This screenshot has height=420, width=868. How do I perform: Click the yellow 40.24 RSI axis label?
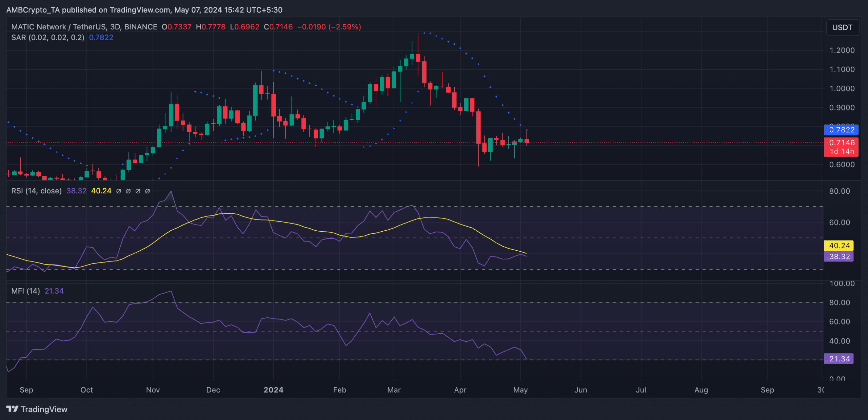(x=839, y=246)
